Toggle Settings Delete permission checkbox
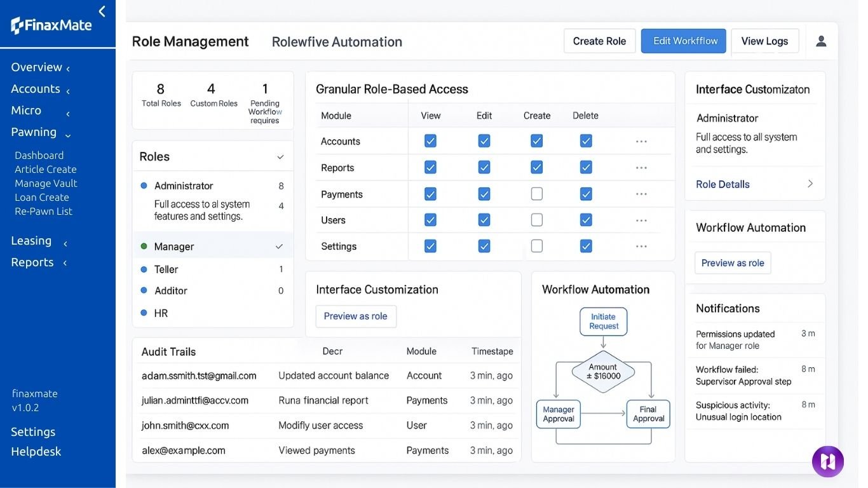The height and width of the screenshot is (488, 868). [586, 246]
